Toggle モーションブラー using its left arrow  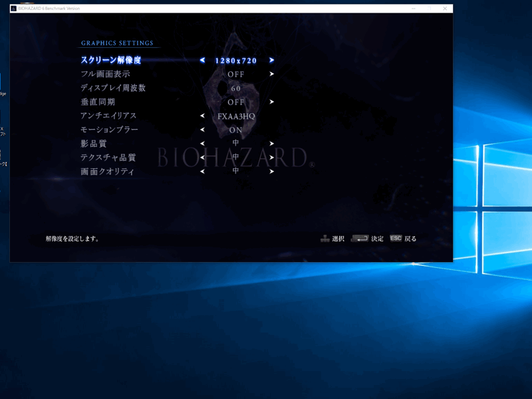tap(202, 130)
